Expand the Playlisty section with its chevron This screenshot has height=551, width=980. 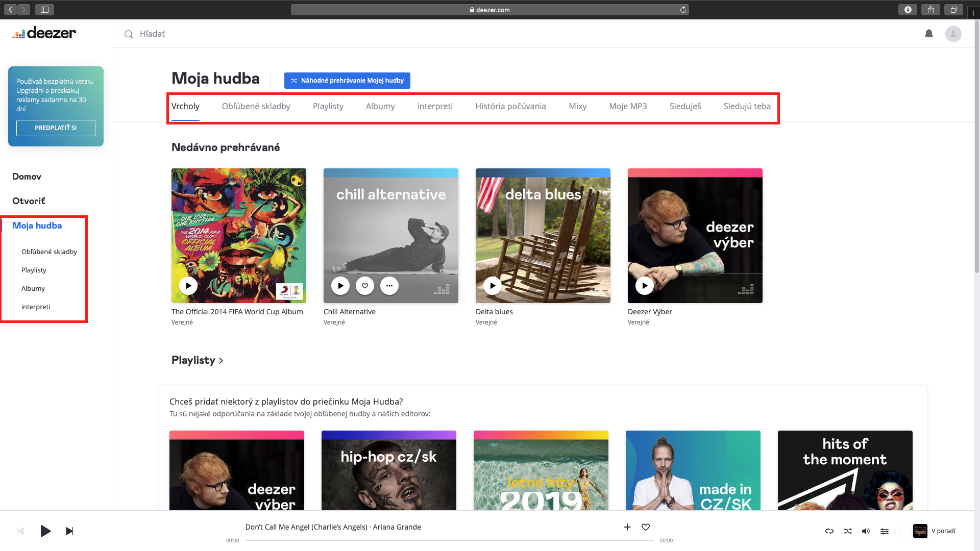[222, 361]
